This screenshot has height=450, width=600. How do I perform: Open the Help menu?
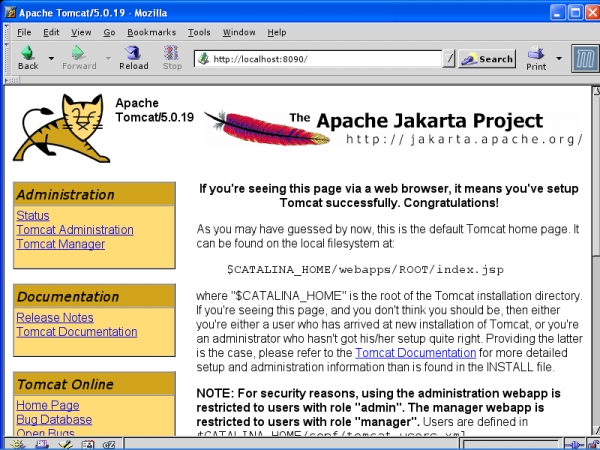(x=277, y=33)
